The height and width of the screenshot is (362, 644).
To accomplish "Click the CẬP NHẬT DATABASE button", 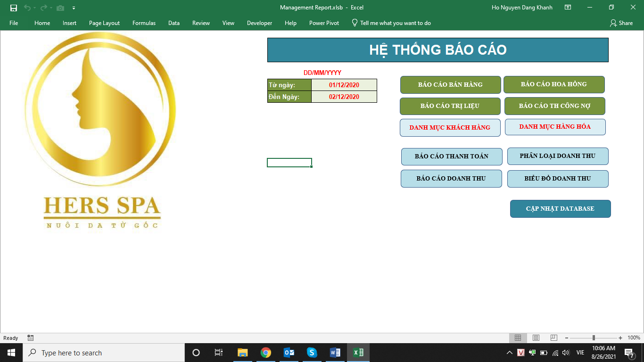I will (560, 209).
